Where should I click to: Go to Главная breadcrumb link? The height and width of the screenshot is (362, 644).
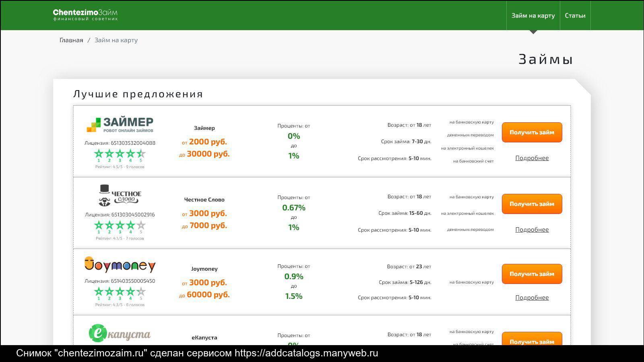71,40
